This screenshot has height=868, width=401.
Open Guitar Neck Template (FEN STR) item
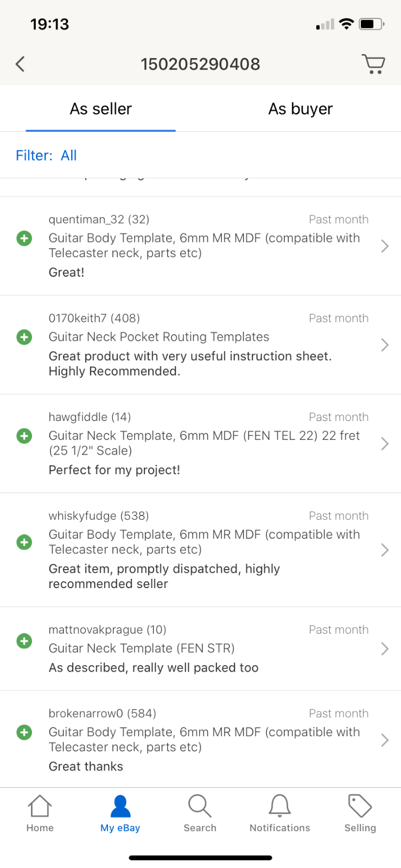click(142, 648)
